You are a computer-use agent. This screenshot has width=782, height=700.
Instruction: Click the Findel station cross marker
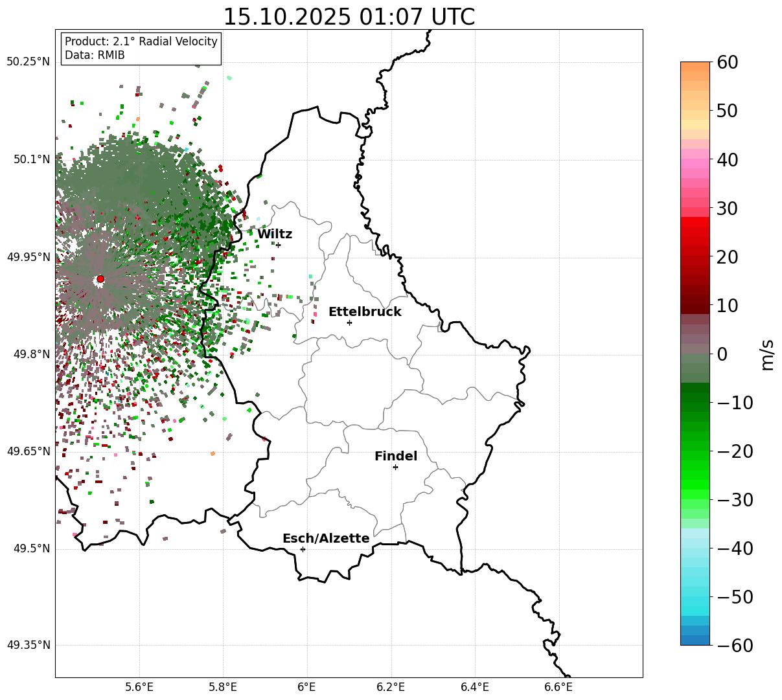click(x=395, y=467)
